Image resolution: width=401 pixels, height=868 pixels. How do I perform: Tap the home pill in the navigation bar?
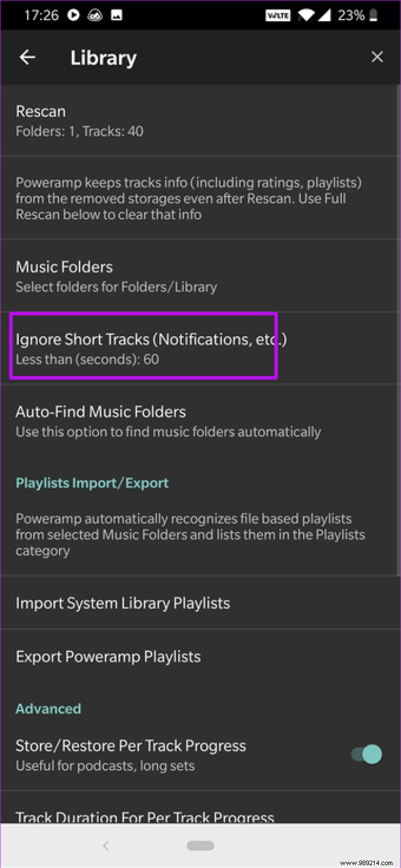tap(200, 846)
